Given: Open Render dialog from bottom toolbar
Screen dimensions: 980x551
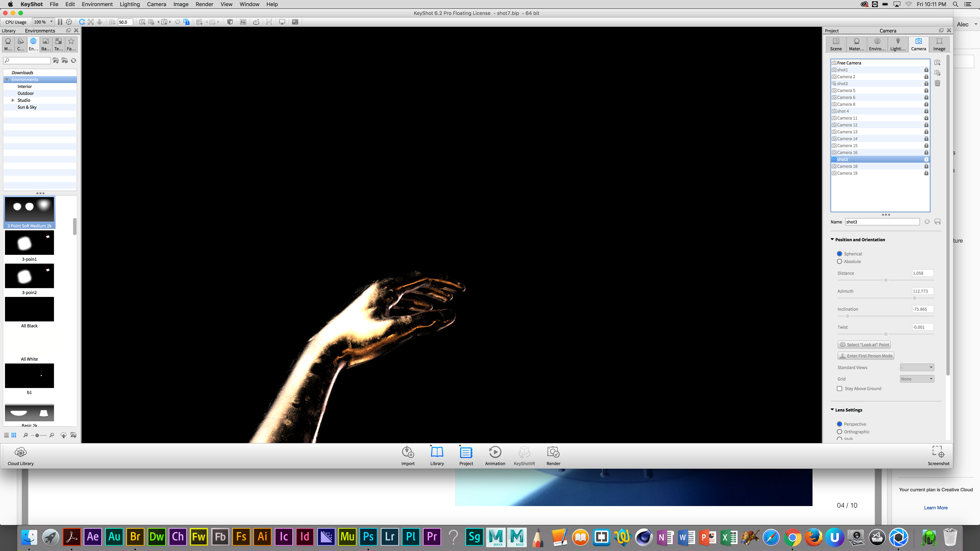Looking at the screenshot, I should coord(553,456).
